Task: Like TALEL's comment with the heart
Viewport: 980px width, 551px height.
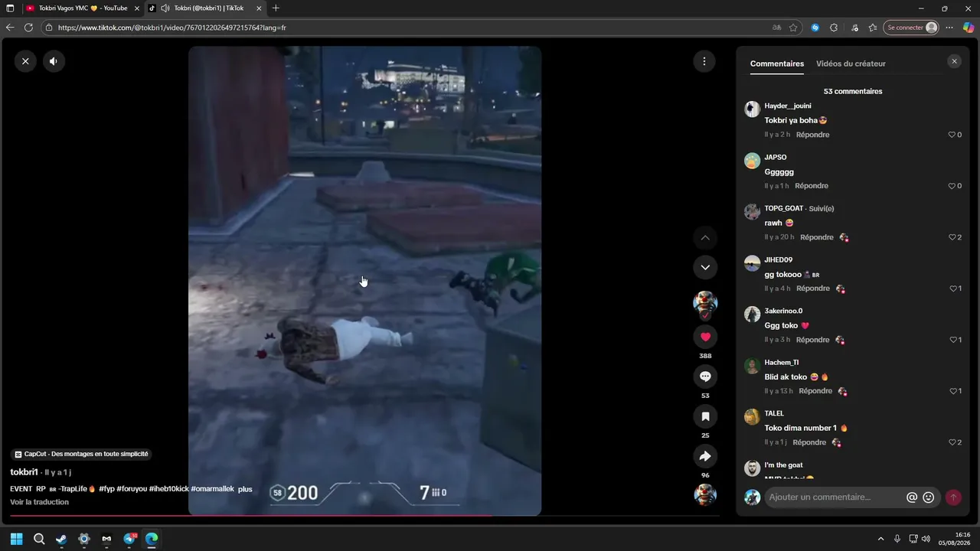Action: click(x=952, y=442)
